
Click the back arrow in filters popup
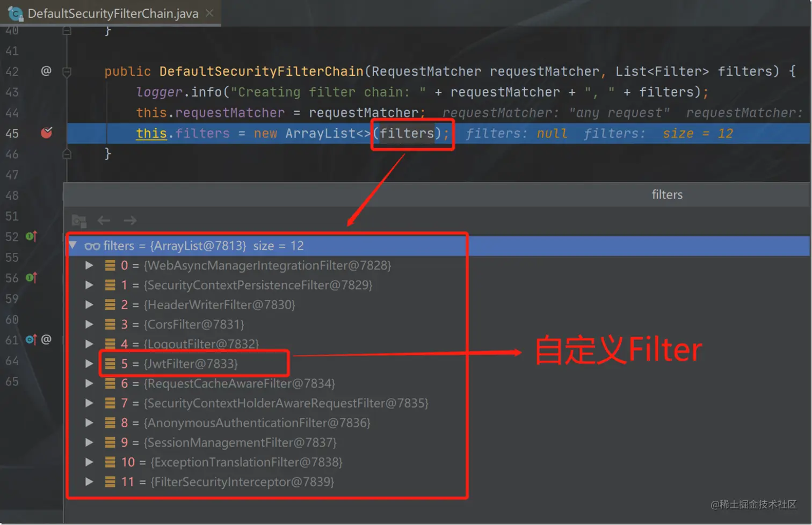click(104, 221)
